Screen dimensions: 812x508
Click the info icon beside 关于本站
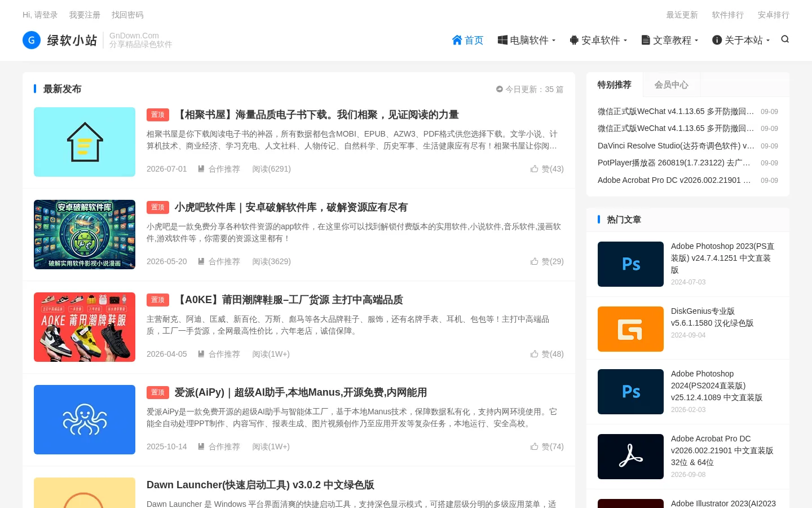[x=717, y=40]
